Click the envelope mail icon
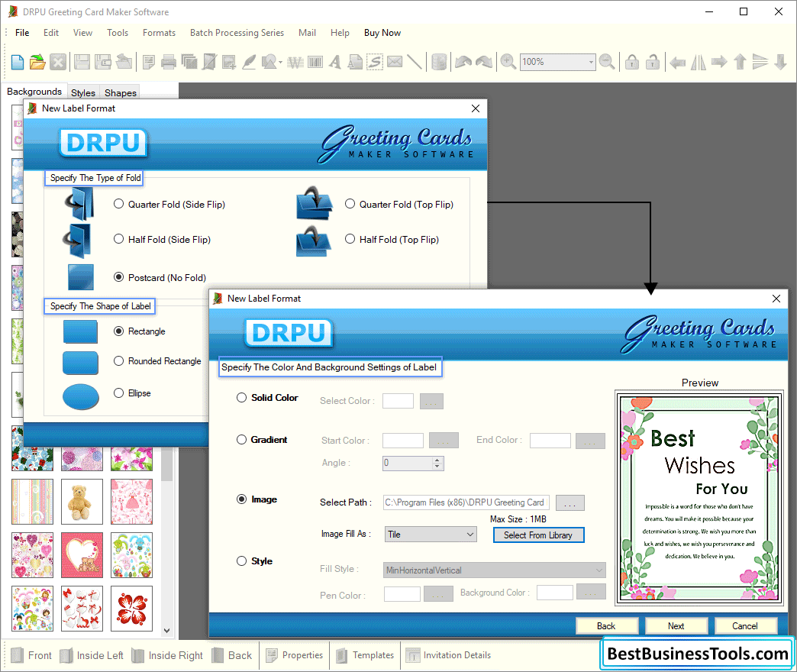 tap(395, 62)
